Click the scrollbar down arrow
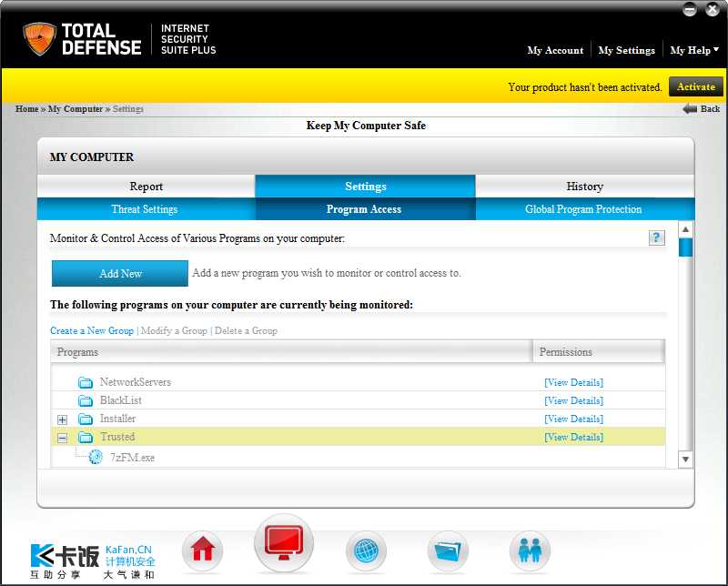This screenshot has width=728, height=586. [685, 460]
